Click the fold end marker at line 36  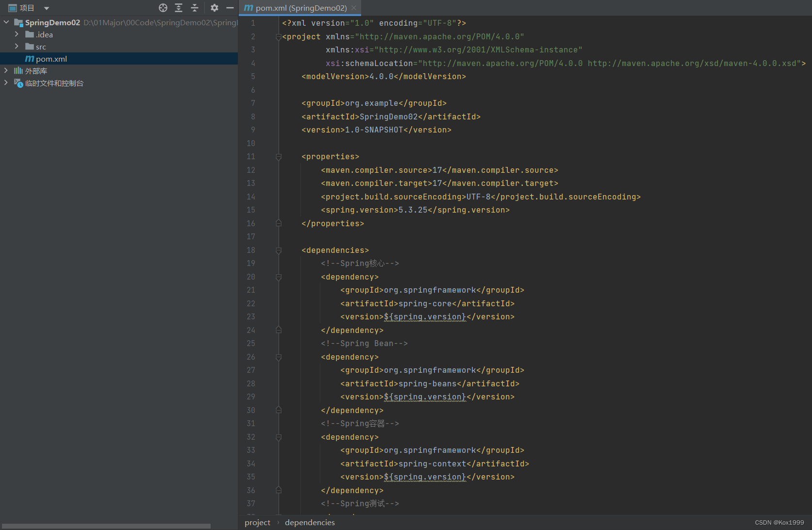279,490
